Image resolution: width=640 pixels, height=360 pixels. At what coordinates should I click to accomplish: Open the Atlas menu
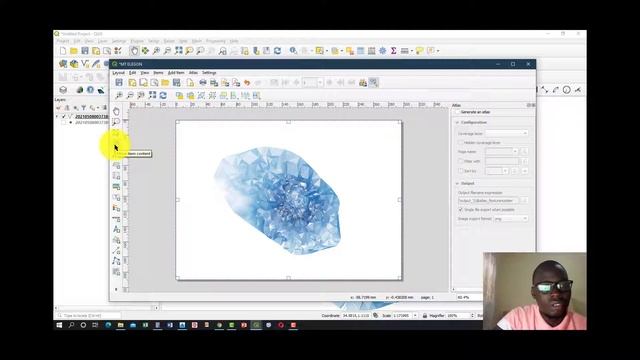click(x=193, y=73)
